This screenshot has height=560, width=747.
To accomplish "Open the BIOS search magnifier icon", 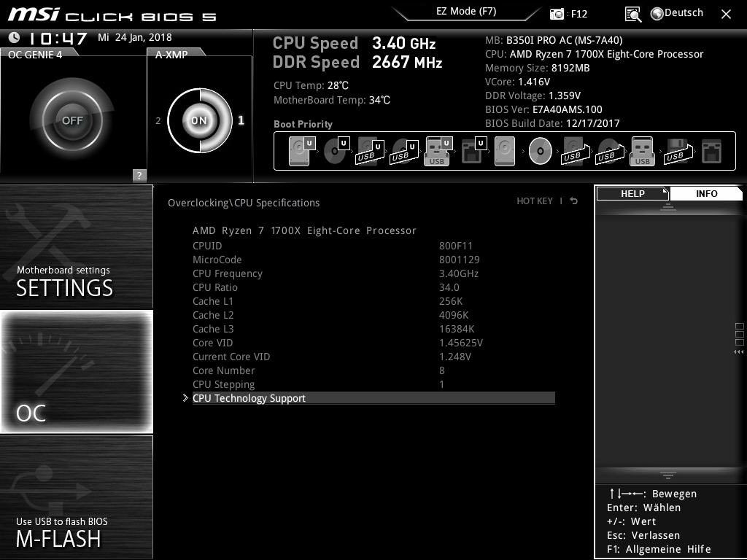I will tap(633, 15).
